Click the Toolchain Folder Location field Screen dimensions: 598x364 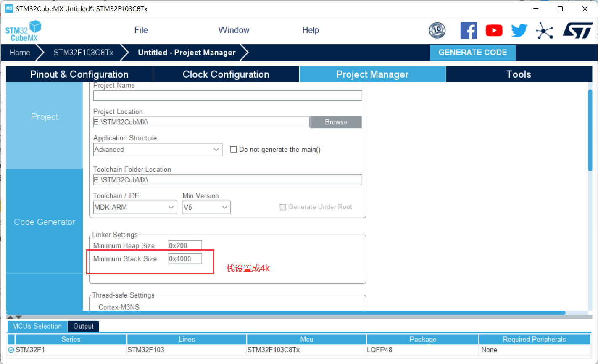(227, 180)
